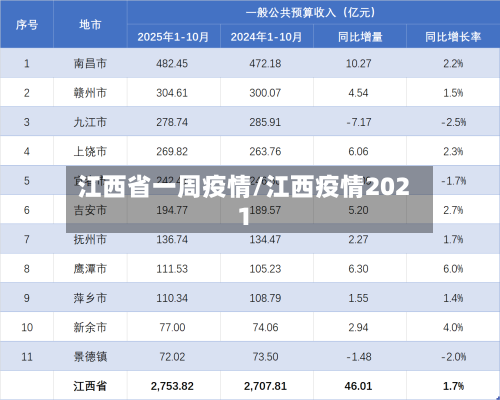Click the 6.0% growth cell
The image size is (500, 400).
click(453, 269)
